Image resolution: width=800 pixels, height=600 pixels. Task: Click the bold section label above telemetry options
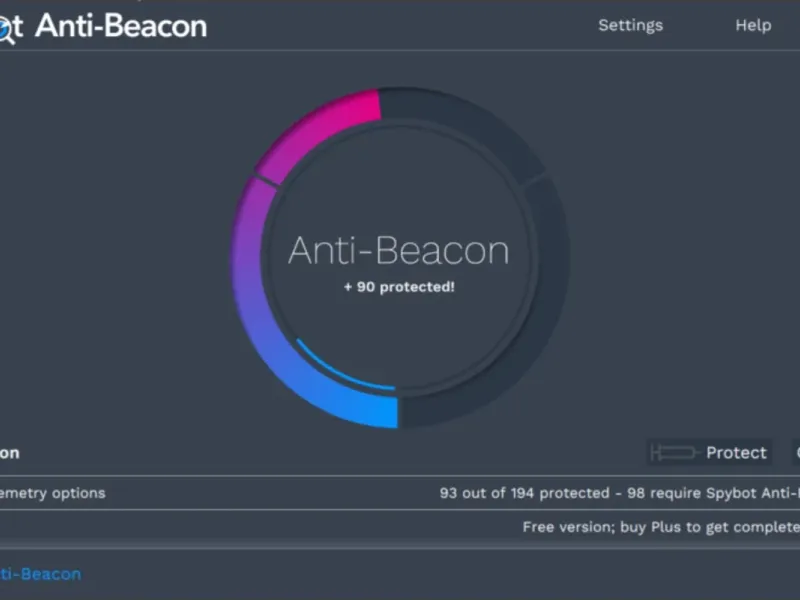pos(9,453)
